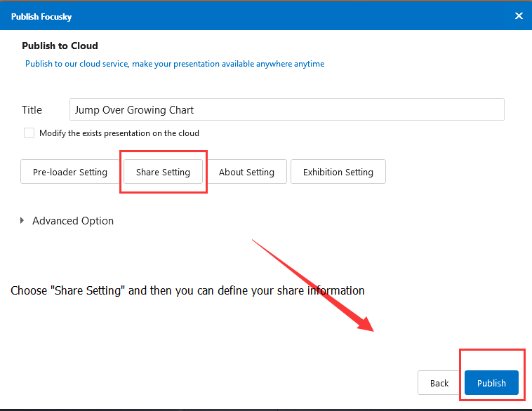Click the Title input field
The width and height of the screenshot is (532, 411).
pyautogui.click(x=286, y=109)
